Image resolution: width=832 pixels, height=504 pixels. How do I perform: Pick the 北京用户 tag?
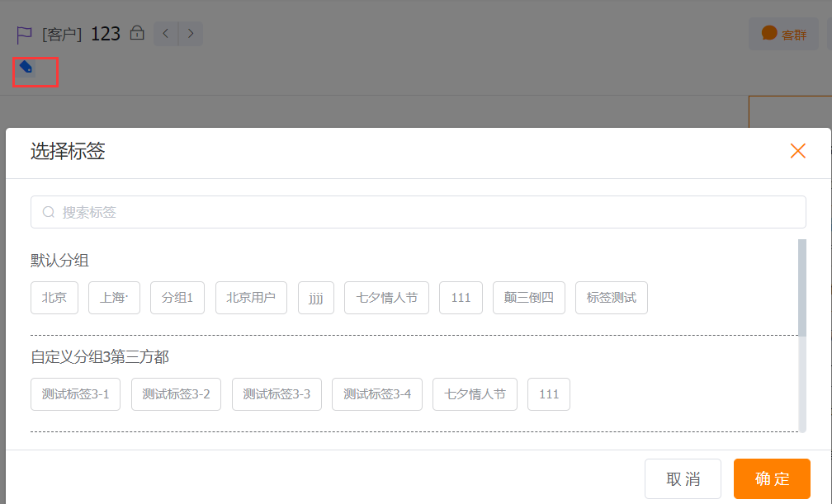pyautogui.click(x=251, y=298)
